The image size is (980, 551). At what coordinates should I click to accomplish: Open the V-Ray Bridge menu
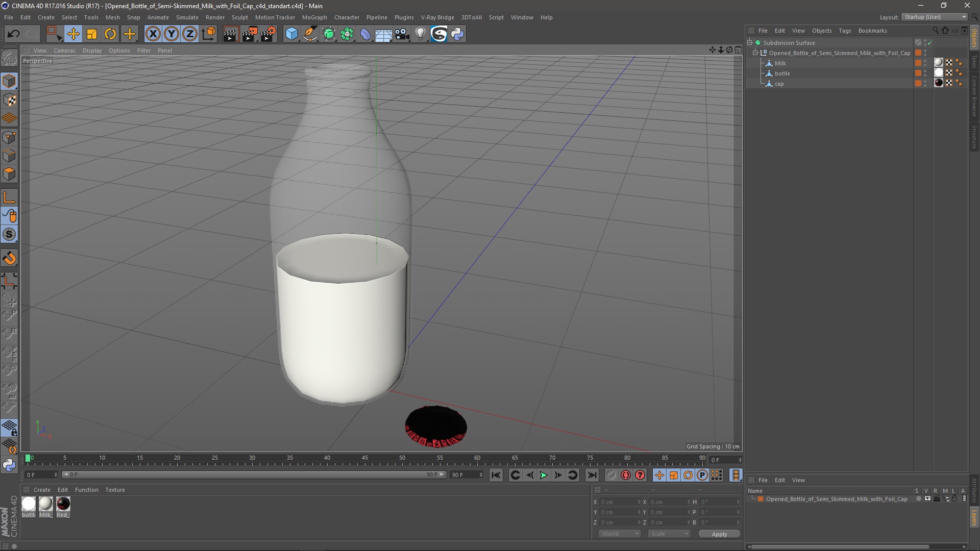click(437, 17)
